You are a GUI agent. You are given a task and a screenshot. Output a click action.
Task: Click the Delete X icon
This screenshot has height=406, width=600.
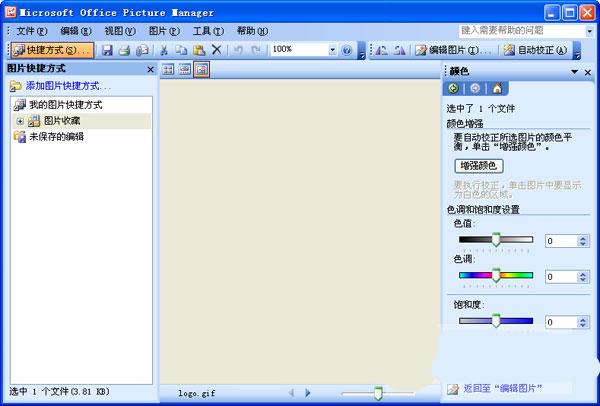point(217,50)
